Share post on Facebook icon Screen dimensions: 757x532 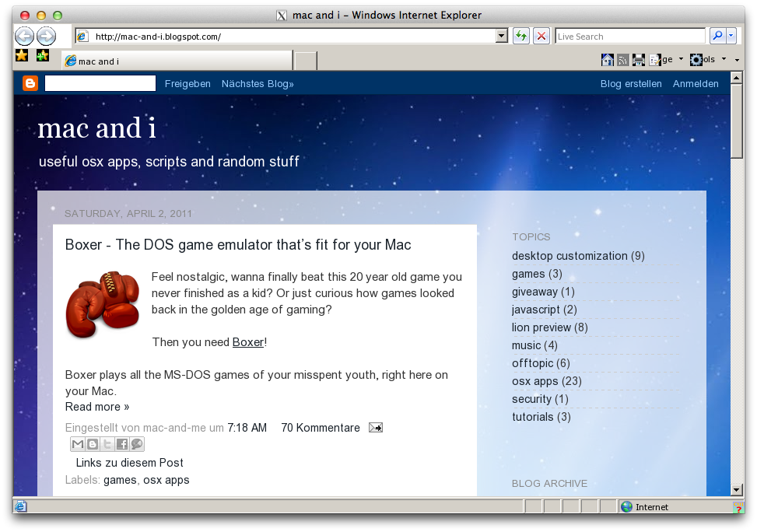coord(121,444)
